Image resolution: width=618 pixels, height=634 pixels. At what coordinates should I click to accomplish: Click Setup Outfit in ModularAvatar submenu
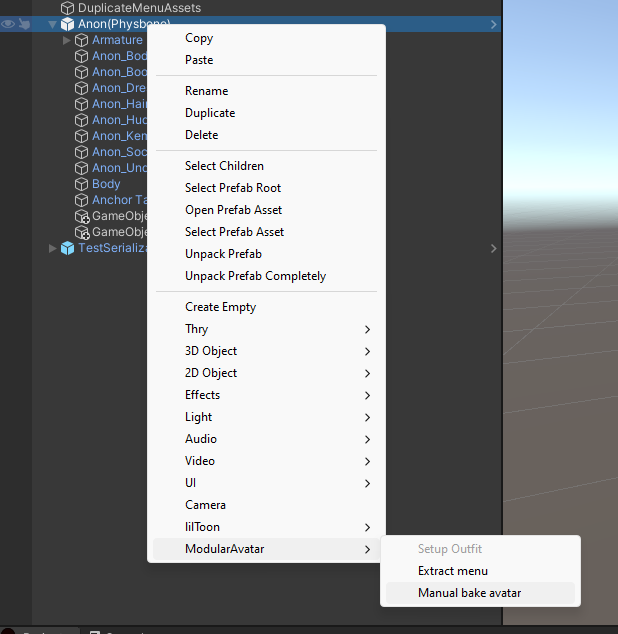coord(480,549)
